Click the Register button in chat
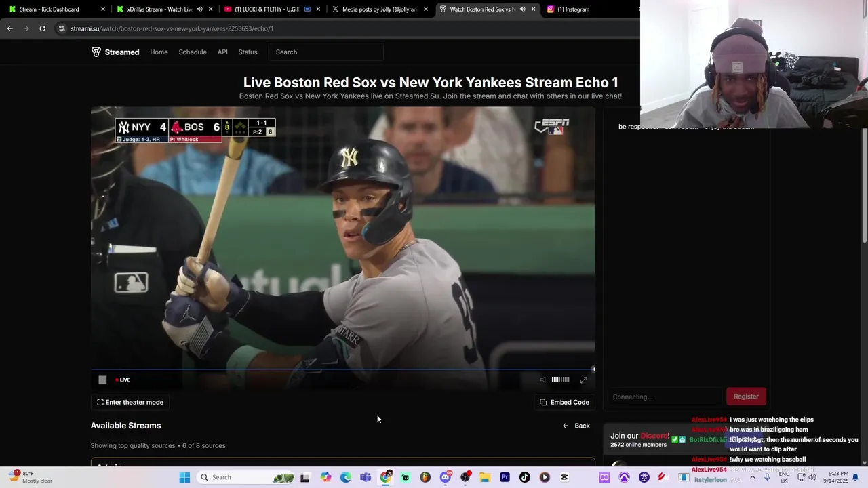Screen dimensions: 868x488 coord(746,396)
